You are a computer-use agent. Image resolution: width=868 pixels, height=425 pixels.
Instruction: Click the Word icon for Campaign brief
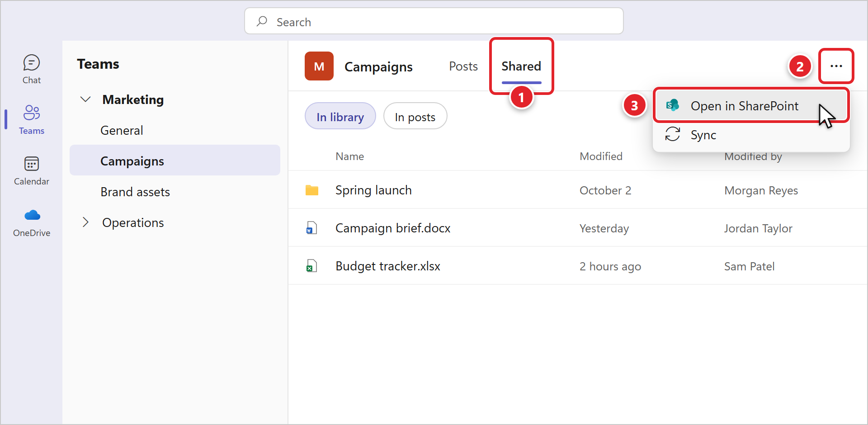click(311, 228)
